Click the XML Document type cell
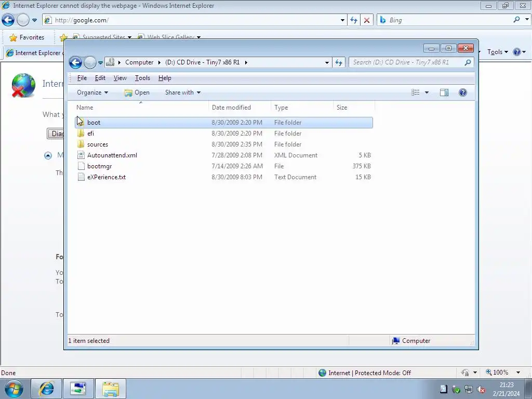532x399 pixels. (x=296, y=155)
